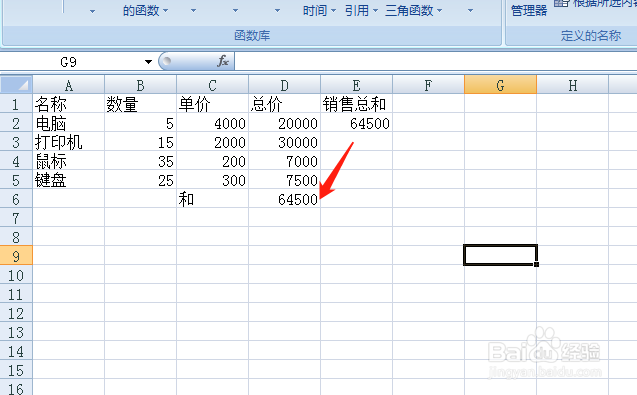Click the cell containing 鼠标

pos(69,161)
